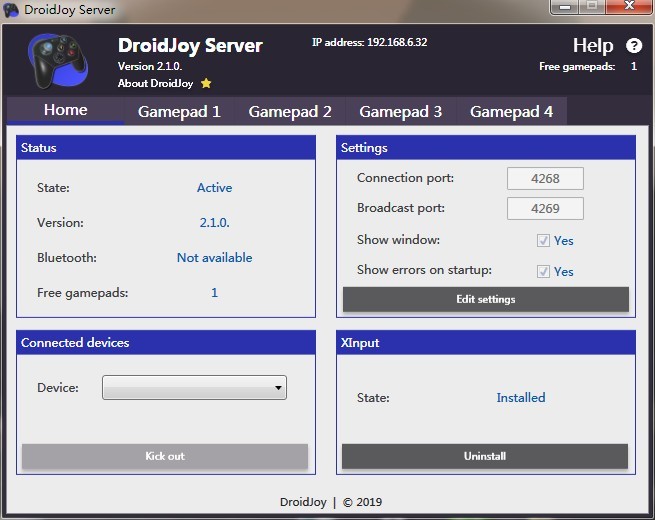
Task: Go to the Home tab
Action: pyautogui.click(x=65, y=110)
